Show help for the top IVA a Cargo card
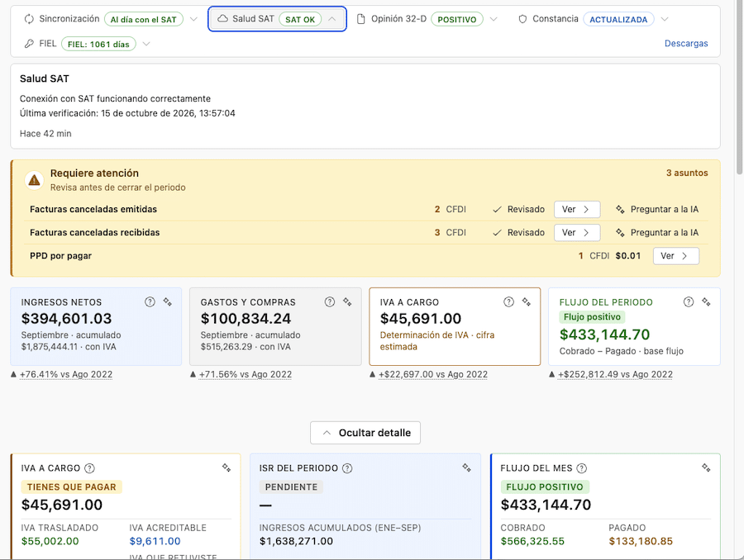Viewport: 744px width, 560px height. pos(508,302)
